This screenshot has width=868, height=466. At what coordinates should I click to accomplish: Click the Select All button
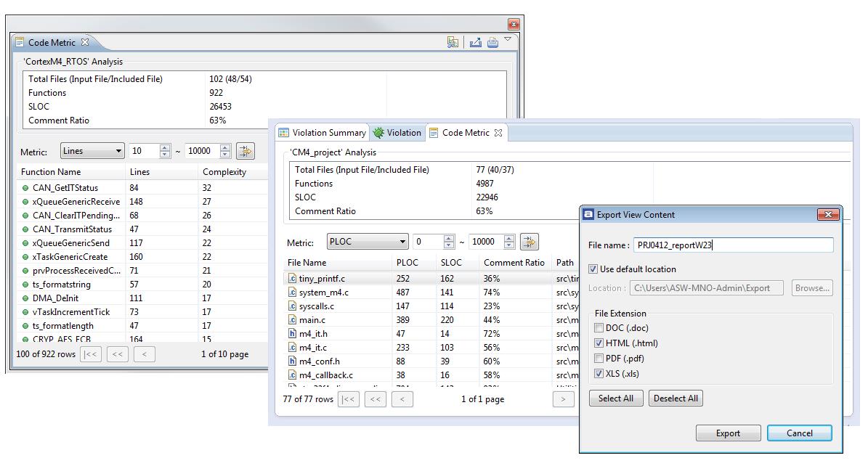tap(615, 398)
